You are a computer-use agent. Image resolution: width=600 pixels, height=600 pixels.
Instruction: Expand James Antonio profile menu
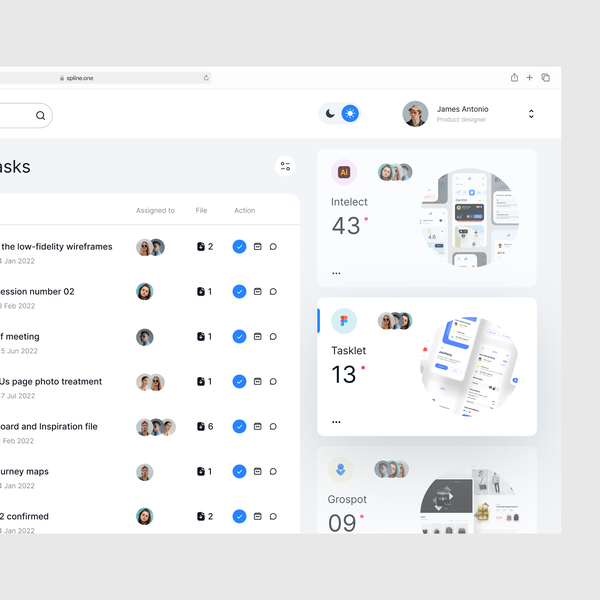point(531,114)
